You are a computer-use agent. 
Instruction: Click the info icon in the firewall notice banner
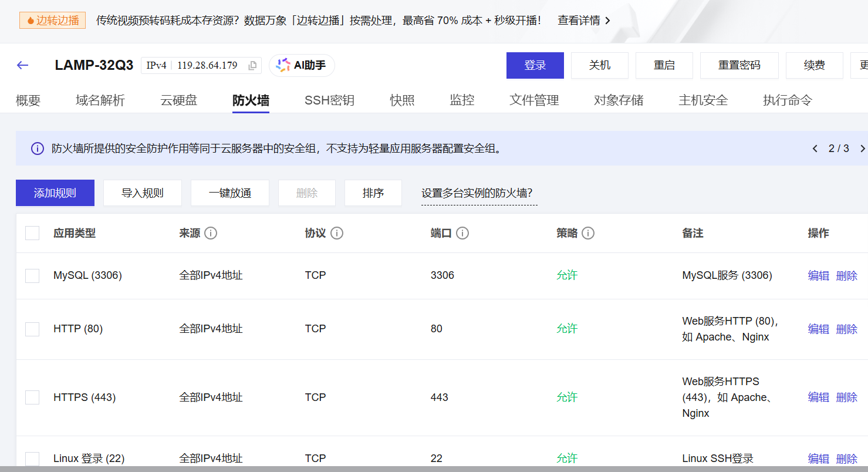(x=37, y=149)
